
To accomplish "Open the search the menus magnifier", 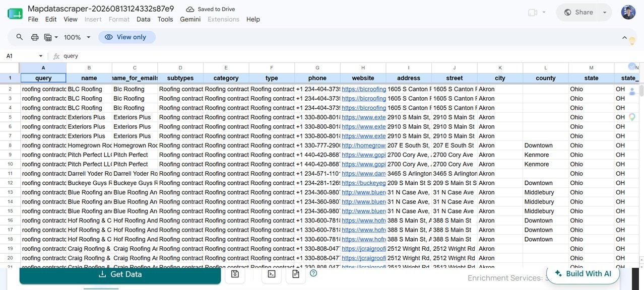I will click(x=20, y=37).
